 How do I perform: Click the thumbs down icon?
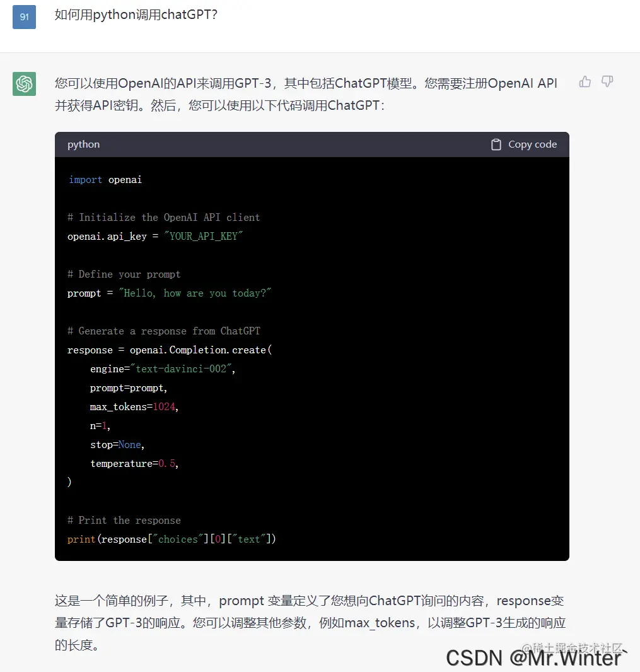[607, 81]
